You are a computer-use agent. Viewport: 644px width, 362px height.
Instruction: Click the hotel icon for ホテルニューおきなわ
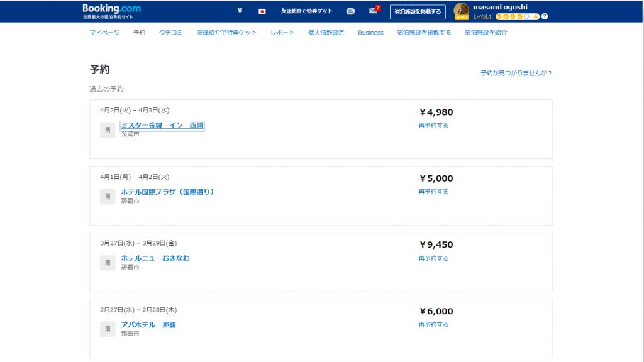click(108, 263)
